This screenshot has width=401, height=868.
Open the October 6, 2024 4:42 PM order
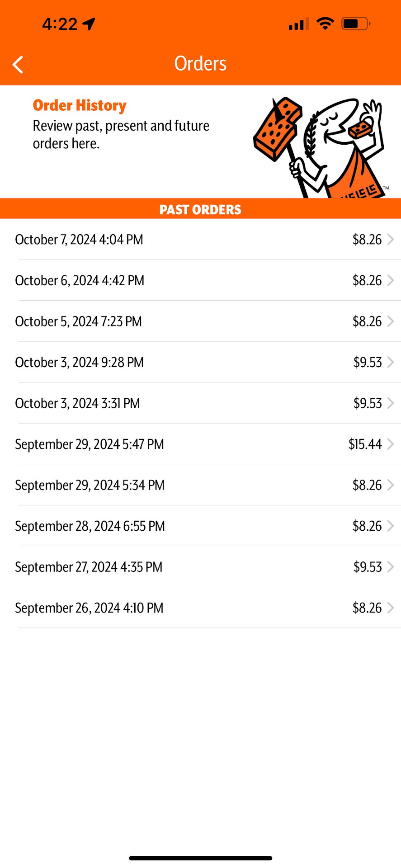(200, 281)
